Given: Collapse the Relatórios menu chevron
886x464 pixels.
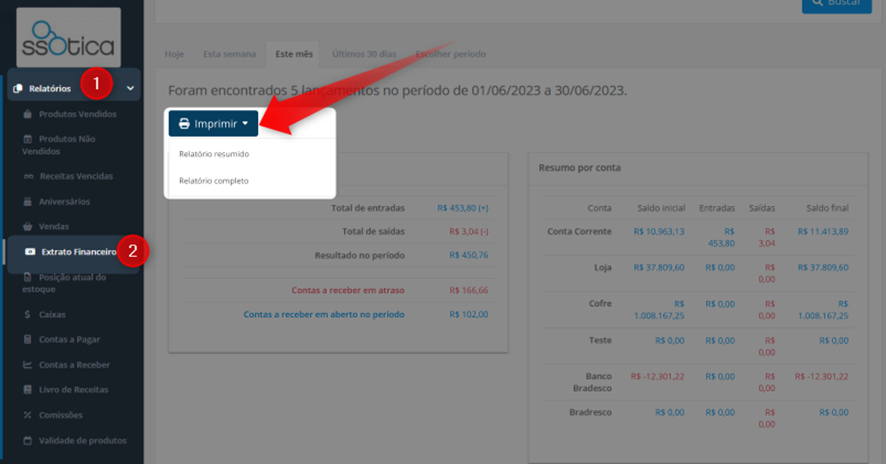Looking at the screenshot, I should [131, 88].
